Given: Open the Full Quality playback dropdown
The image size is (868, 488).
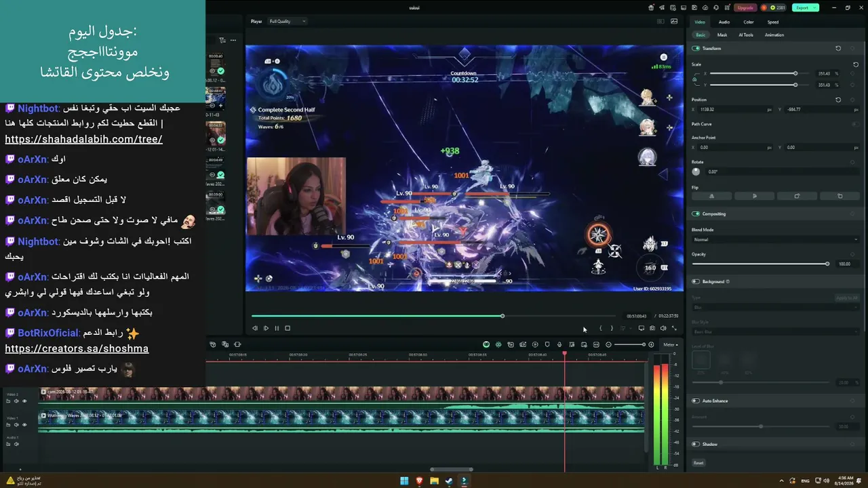Looking at the screenshot, I should pos(288,21).
